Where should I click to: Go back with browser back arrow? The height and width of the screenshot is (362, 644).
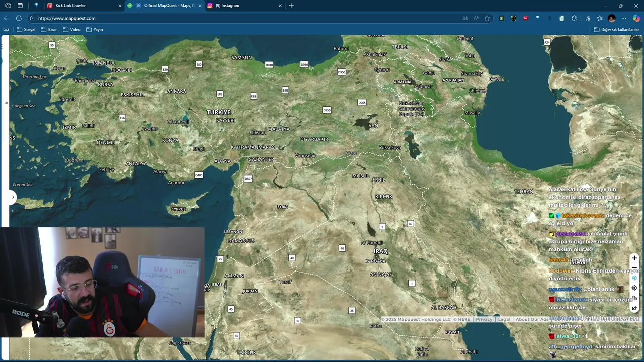[7, 18]
